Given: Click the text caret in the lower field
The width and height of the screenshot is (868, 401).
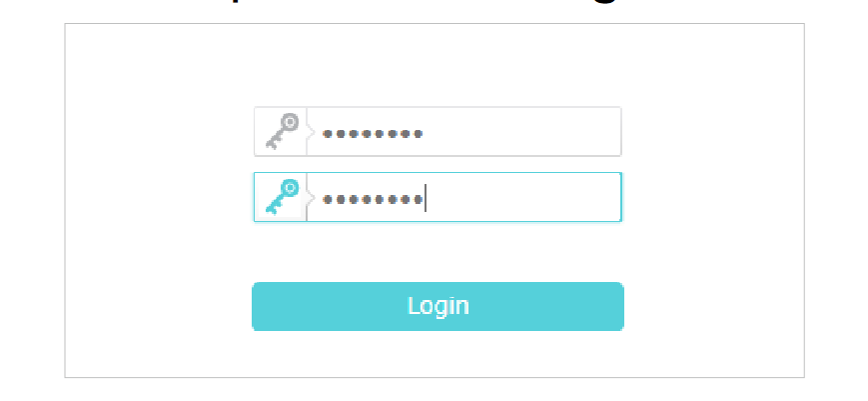Looking at the screenshot, I should [426, 199].
